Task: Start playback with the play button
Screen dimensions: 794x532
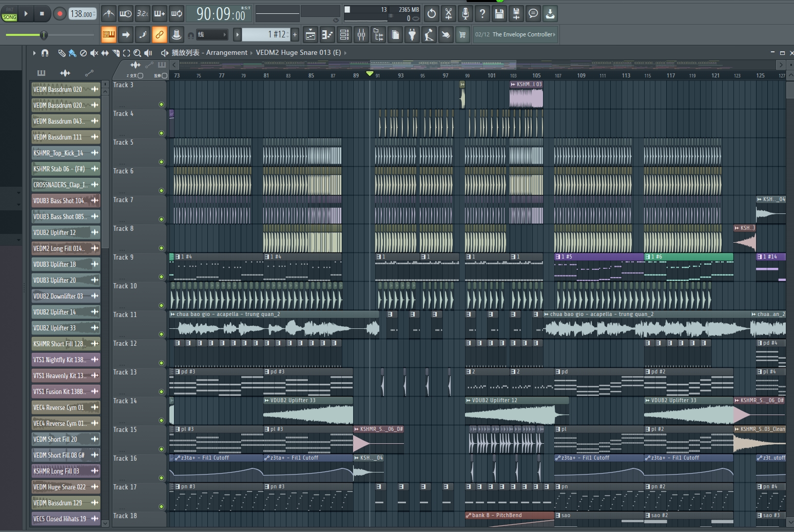Action: tap(26, 14)
